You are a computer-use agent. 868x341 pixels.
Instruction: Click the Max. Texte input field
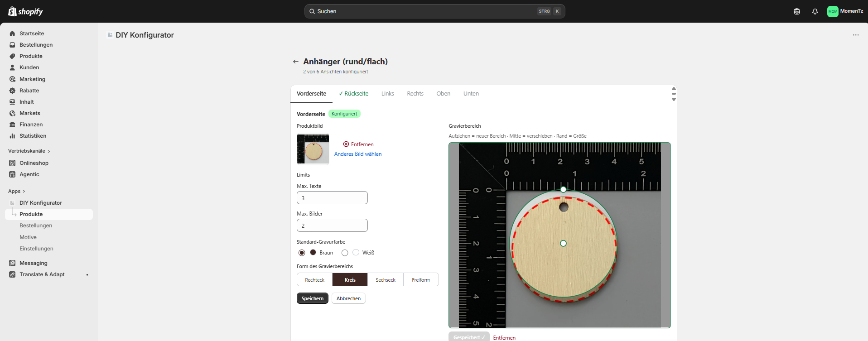pyautogui.click(x=332, y=198)
